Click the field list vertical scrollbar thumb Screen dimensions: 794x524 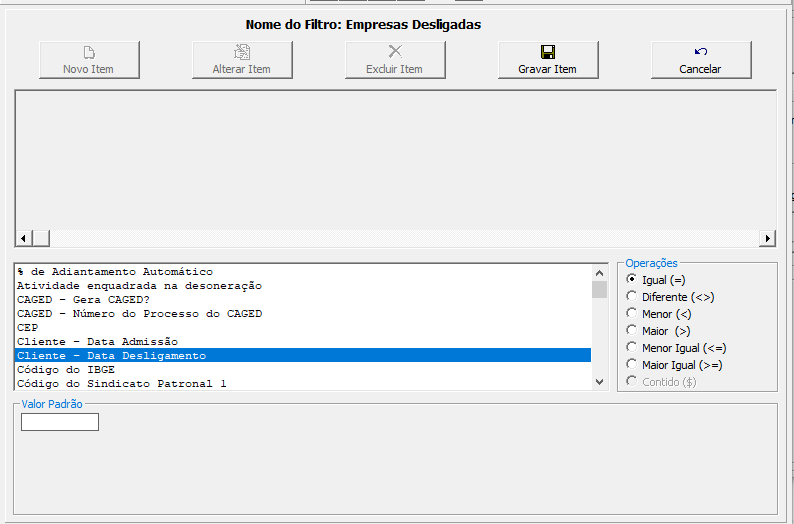[600, 290]
